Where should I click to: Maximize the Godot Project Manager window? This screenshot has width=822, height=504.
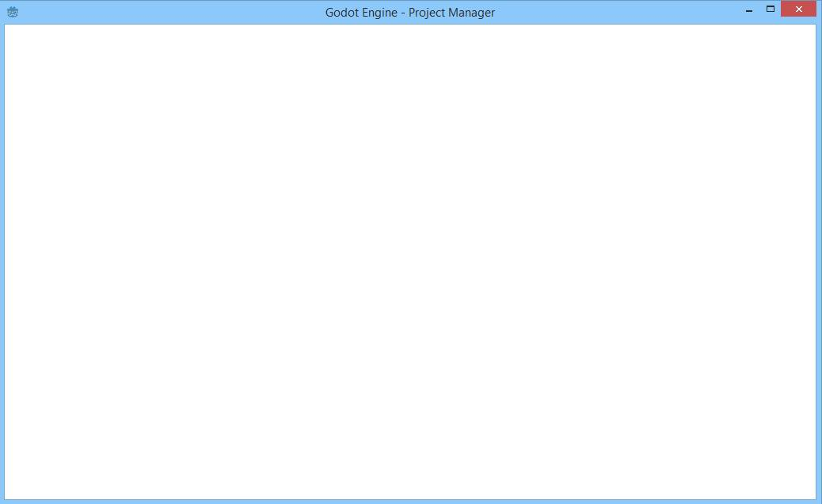point(770,9)
